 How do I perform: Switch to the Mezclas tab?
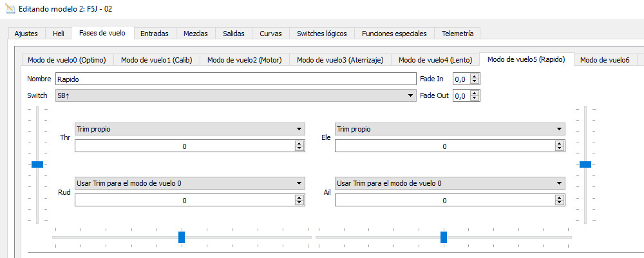pyautogui.click(x=195, y=33)
